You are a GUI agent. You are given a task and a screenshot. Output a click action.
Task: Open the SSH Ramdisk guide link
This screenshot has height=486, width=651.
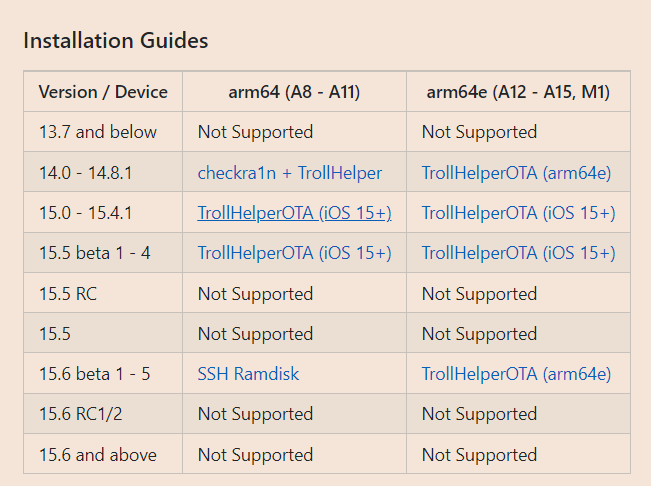click(x=248, y=374)
